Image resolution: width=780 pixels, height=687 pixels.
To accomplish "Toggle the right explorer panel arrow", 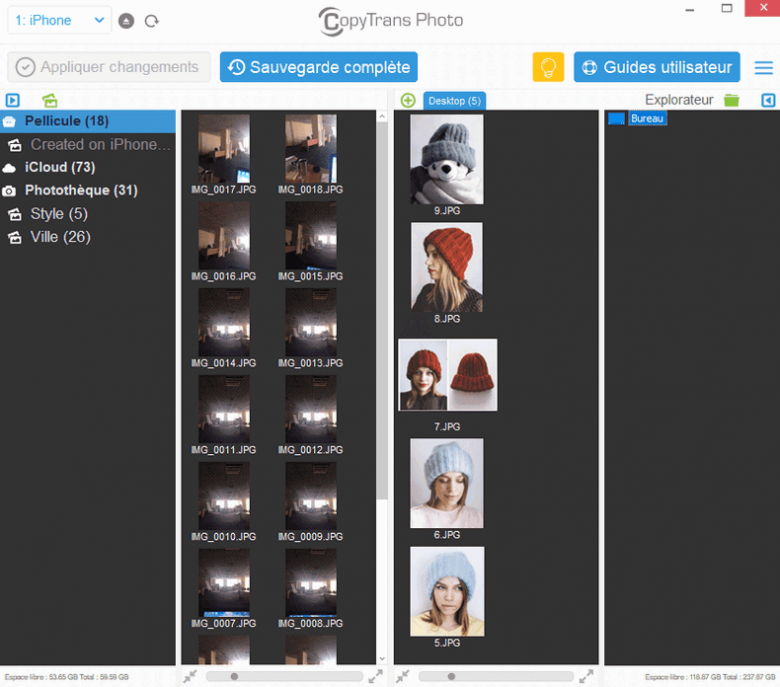I will pos(767,100).
